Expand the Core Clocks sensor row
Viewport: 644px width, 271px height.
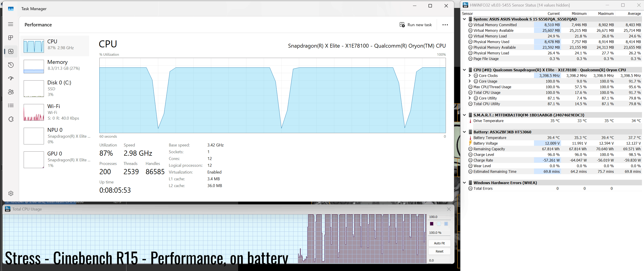470,76
